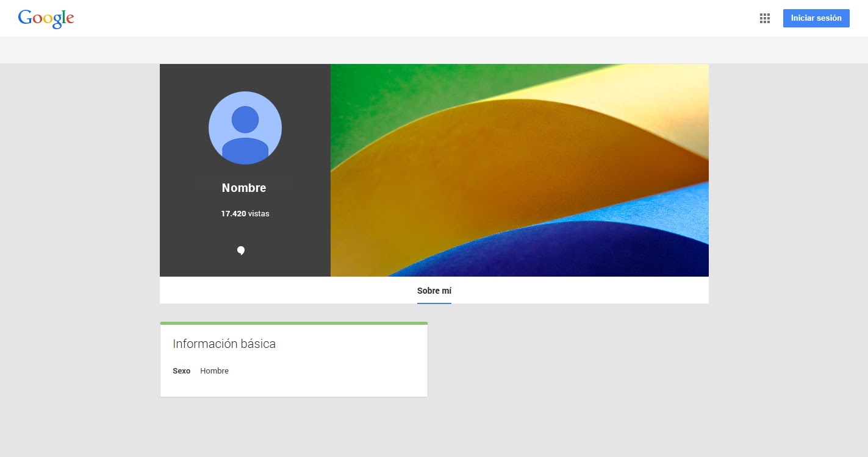Click the 17.420 vistas count
The height and width of the screenshot is (457, 868).
point(245,214)
